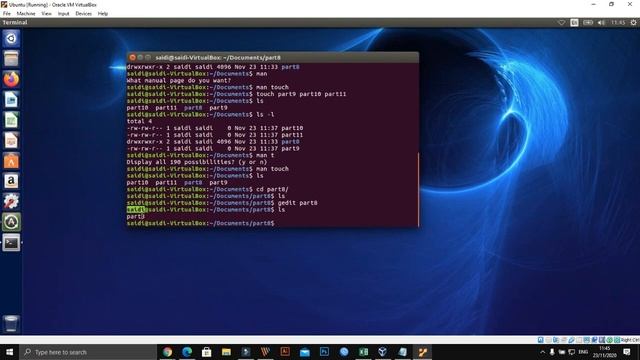The width and height of the screenshot is (640, 360).
Task: Open VirtualBox View menu
Action: coord(46,13)
